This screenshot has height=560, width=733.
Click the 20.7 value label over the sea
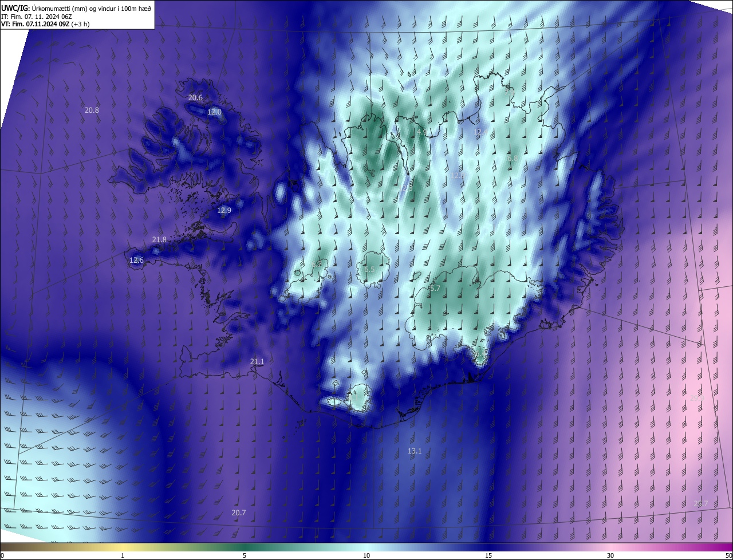(239, 512)
